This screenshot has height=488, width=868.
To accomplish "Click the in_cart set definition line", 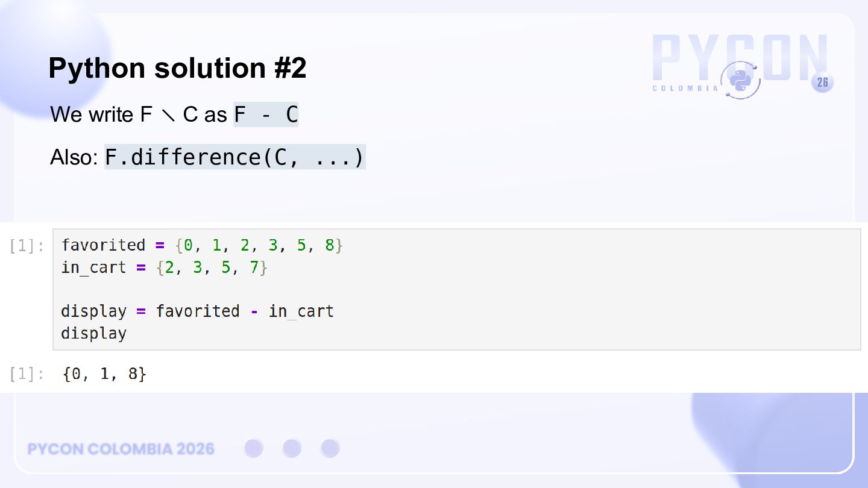I will pyautogui.click(x=164, y=267).
